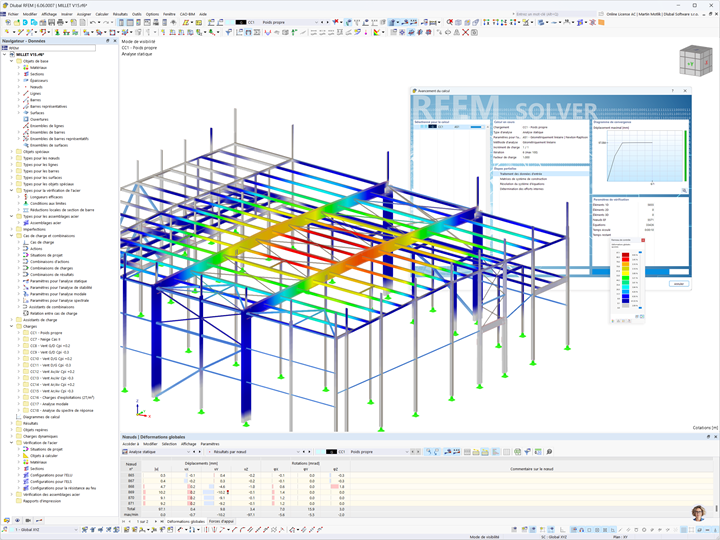Open the Open file folder icon
The width and height of the screenshot is (720, 540).
point(17,22)
